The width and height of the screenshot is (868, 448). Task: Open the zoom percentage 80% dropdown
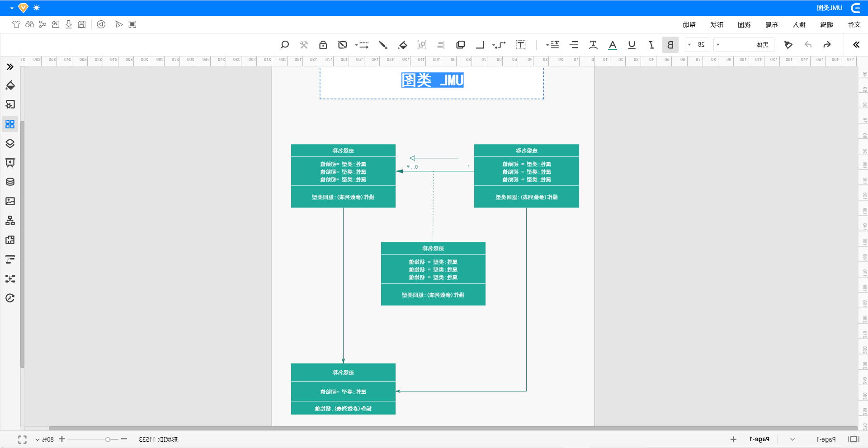(45, 439)
